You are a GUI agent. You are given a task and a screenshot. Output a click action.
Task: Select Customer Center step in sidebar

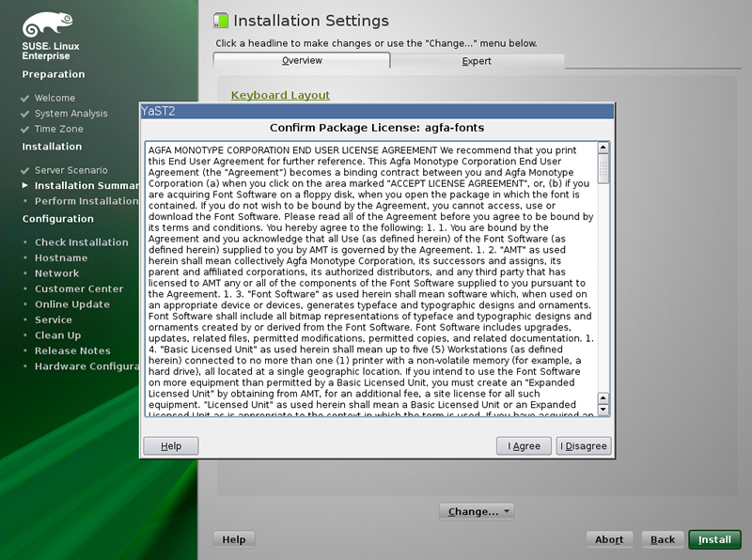79,288
